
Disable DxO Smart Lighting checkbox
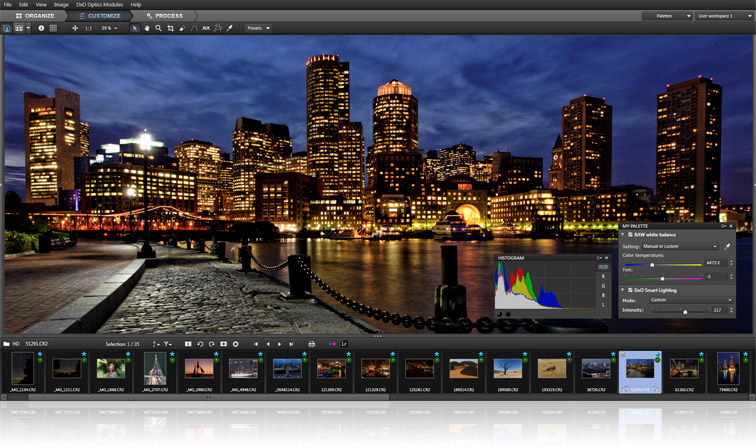click(630, 290)
